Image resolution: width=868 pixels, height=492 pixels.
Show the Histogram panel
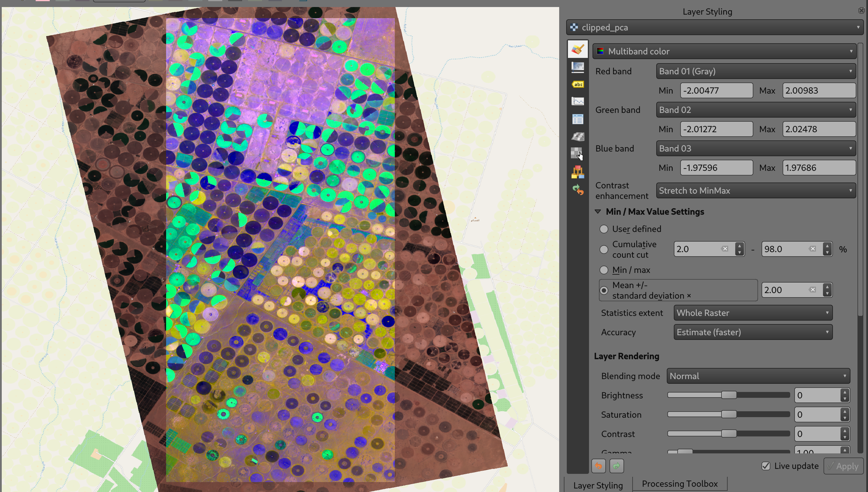[578, 101]
